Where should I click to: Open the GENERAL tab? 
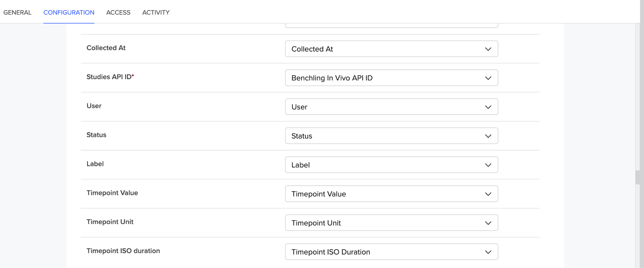click(17, 13)
